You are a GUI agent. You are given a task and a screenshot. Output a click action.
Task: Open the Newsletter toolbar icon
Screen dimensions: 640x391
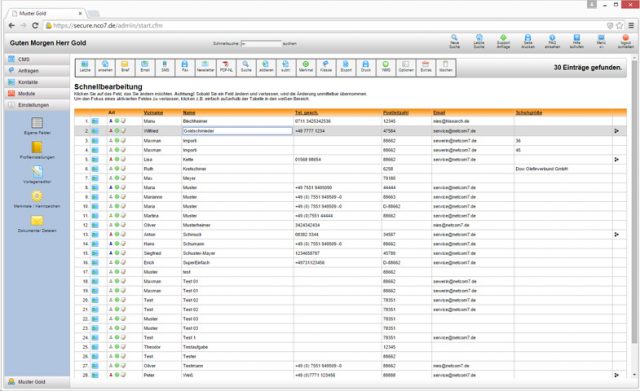pyautogui.click(x=205, y=67)
